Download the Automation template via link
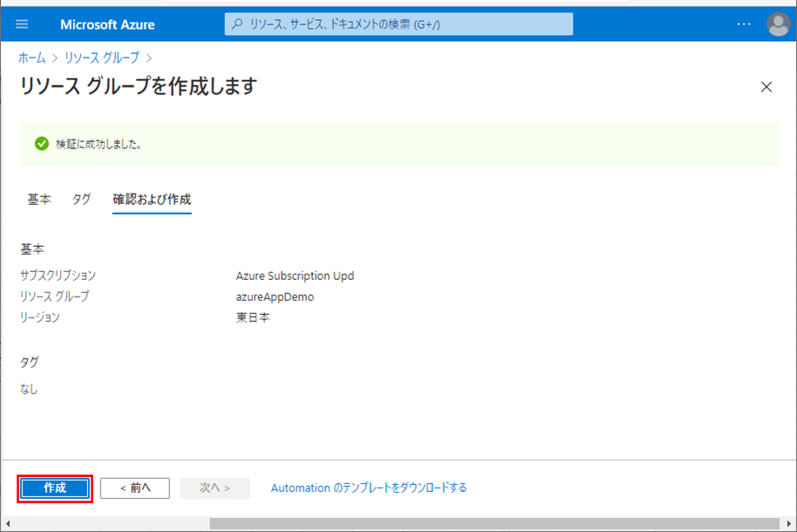The image size is (797, 532). 369,488
